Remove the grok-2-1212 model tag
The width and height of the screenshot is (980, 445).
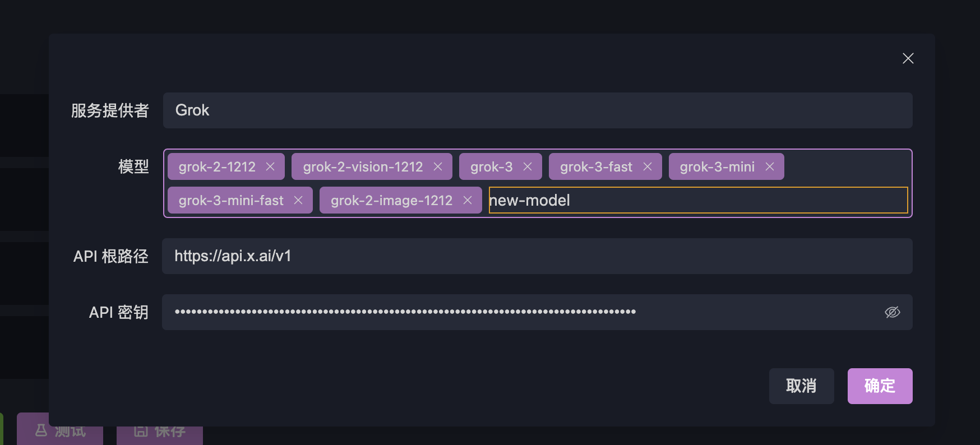coord(270,167)
